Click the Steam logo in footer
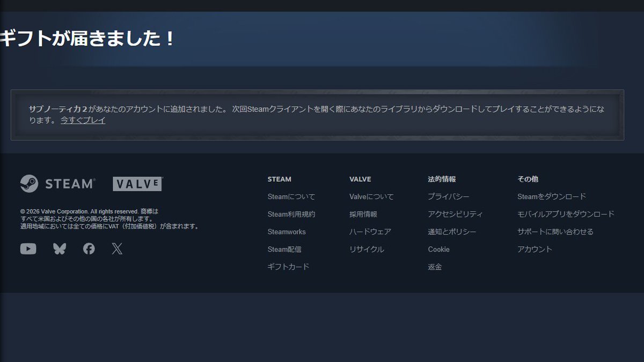This screenshot has height=362, width=644. click(58, 183)
